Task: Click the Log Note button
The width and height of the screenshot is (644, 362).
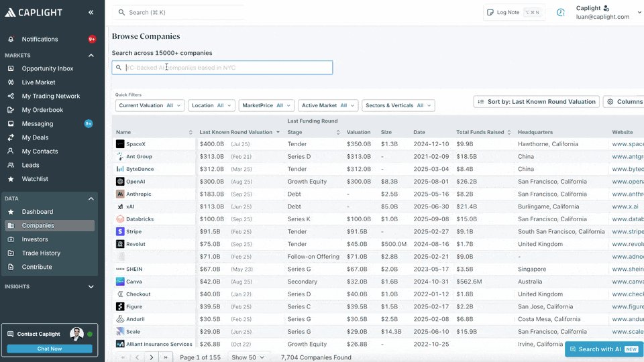Action: pos(515,12)
